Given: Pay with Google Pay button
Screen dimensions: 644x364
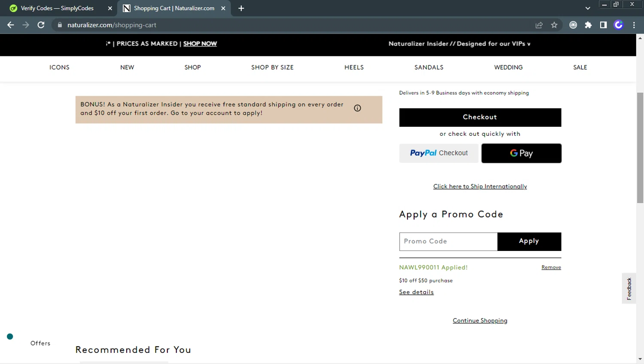Looking at the screenshot, I should 521,153.
